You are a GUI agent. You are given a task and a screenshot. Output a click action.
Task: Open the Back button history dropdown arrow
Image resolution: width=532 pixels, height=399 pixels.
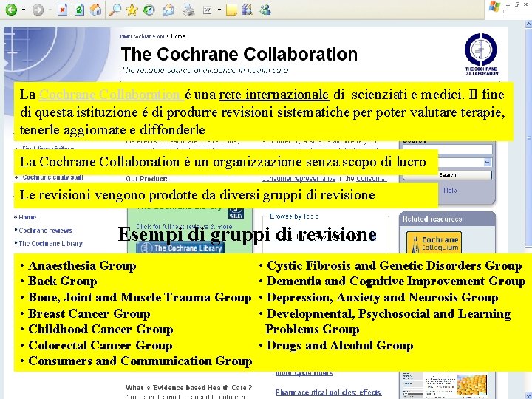click(x=24, y=10)
